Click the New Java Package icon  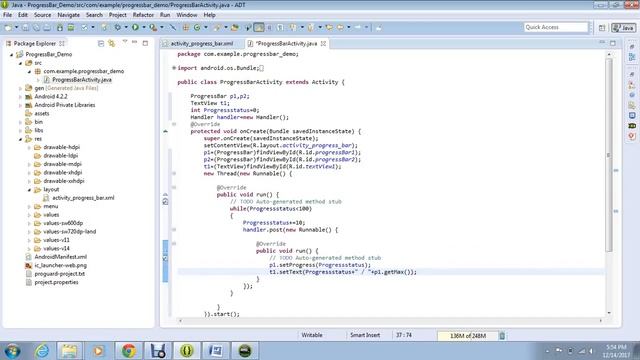pos(185,27)
